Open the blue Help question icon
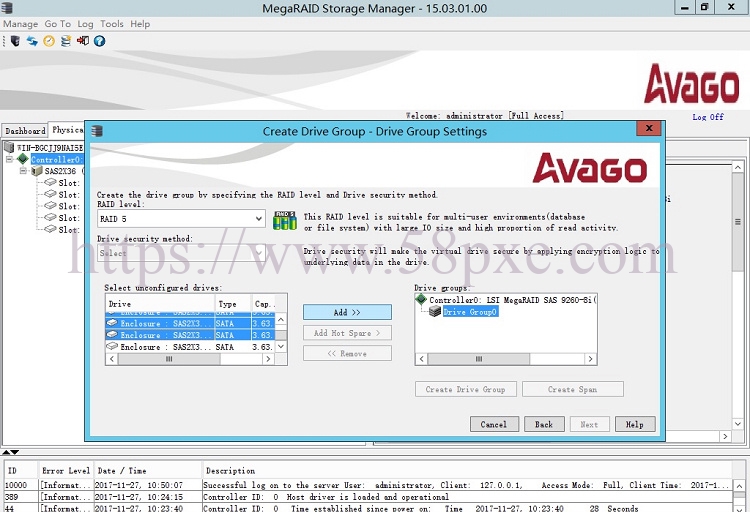Screen dimensions: 750x512 tap(99, 41)
